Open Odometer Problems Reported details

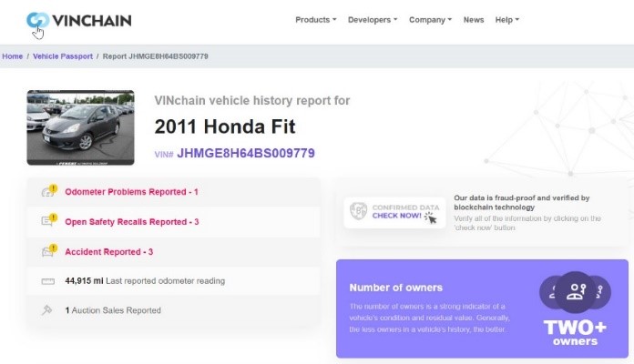click(131, 192)
